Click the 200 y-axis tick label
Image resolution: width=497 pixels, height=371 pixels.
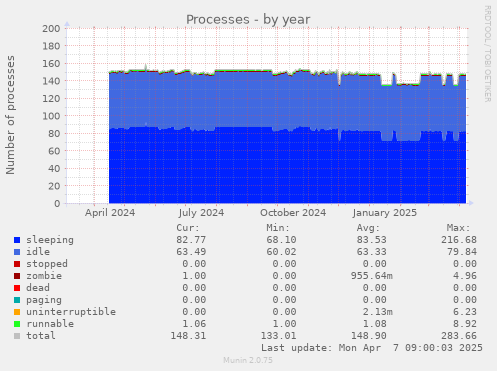pyautogui.click(x=51, y=28)
